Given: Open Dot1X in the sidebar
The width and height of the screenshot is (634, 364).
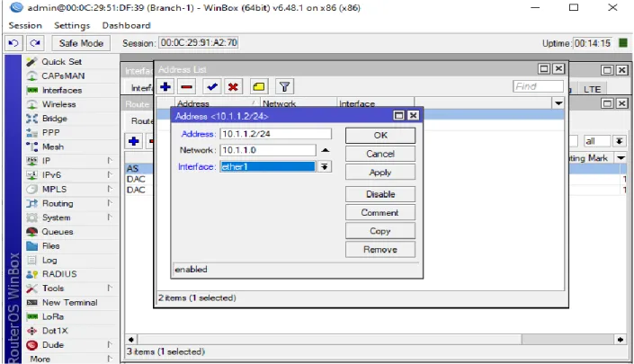Looking at the screenshot, I should pyautogui.click(x=55, y=331).
